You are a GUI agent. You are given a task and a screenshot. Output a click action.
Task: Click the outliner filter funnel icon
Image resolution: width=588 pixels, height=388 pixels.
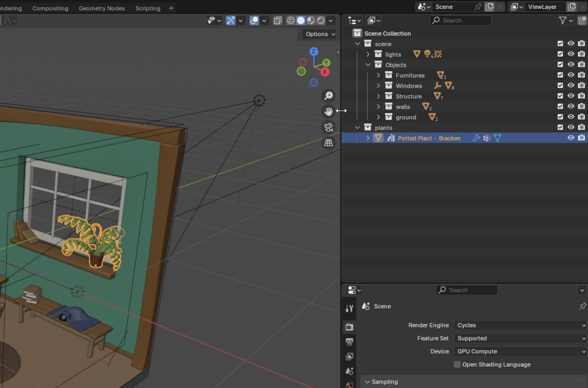tap(563, 20)
